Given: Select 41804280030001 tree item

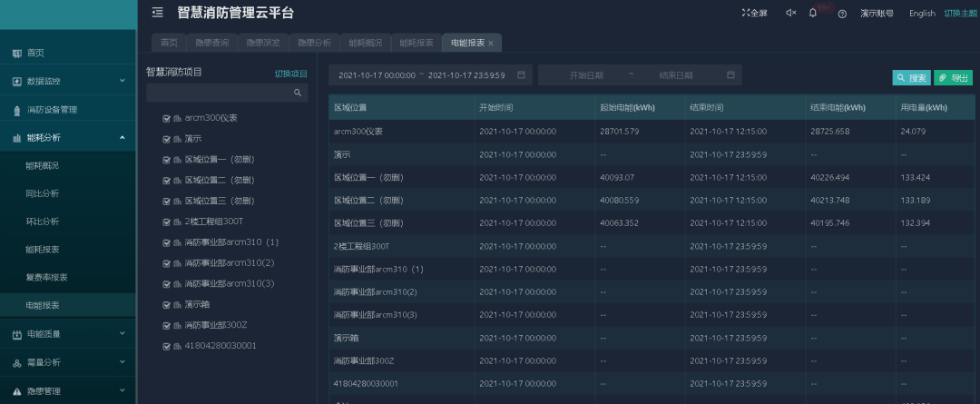Looking at the screenshot, I should [x=220, y=345].
